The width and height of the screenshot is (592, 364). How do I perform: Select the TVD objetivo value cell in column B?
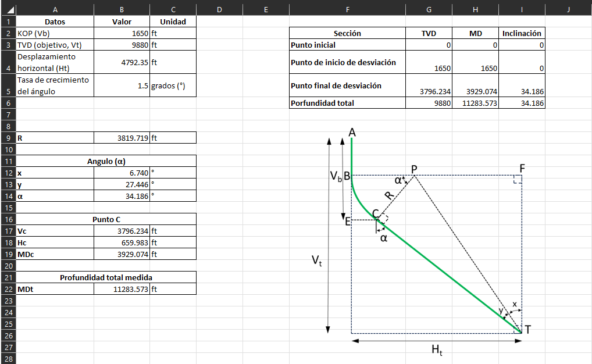(x=121, y=45)
